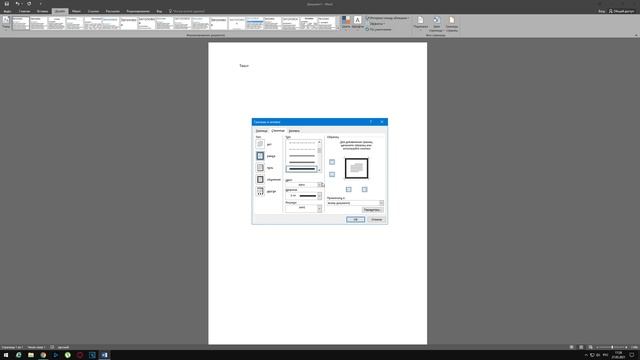Open the Page Color 'Цвет страницы' button
This screenshot has height=360, width=640.
[x=436, y=24]
